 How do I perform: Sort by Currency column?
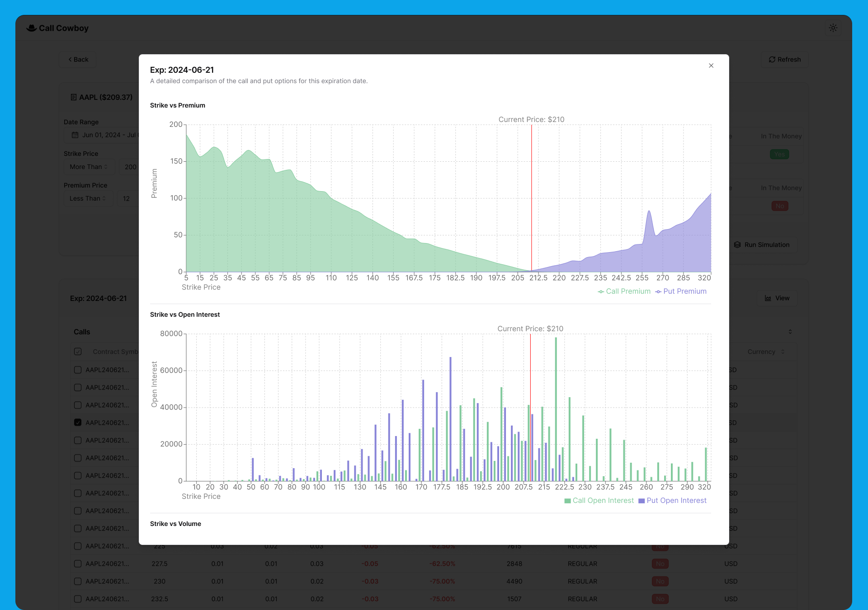[766, 352]
